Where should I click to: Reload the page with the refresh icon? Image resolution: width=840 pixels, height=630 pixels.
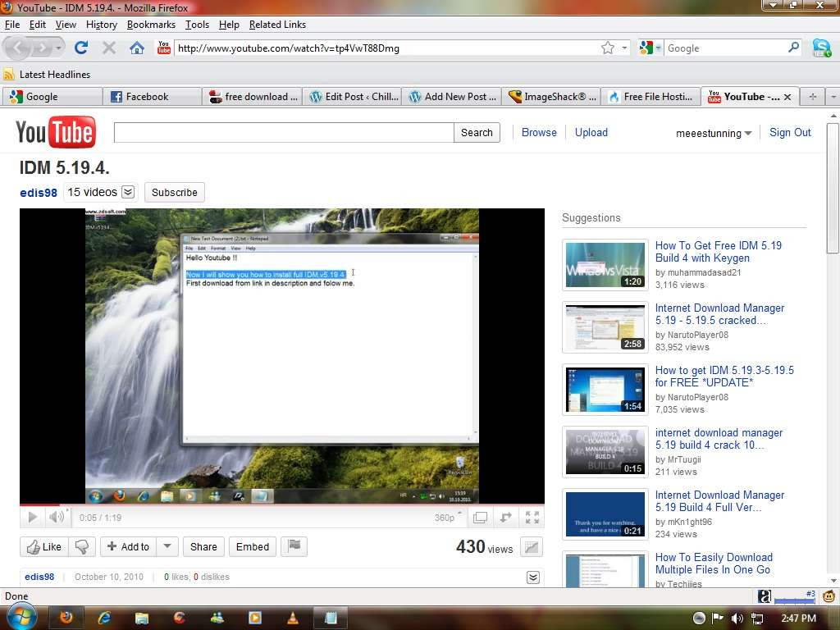[x=81, y=48]
